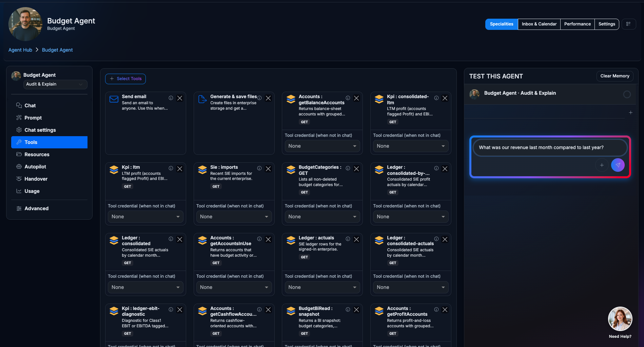Viewport: 644px width, 347px height.
Task: Remove the Send email tool
Action: tap(180, 98)
